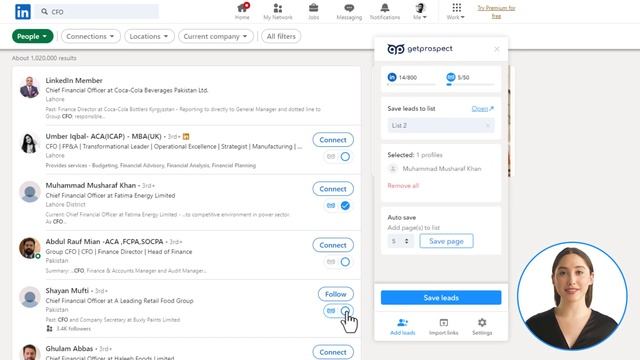Switch to the Add leads tab

coord(402,327)
